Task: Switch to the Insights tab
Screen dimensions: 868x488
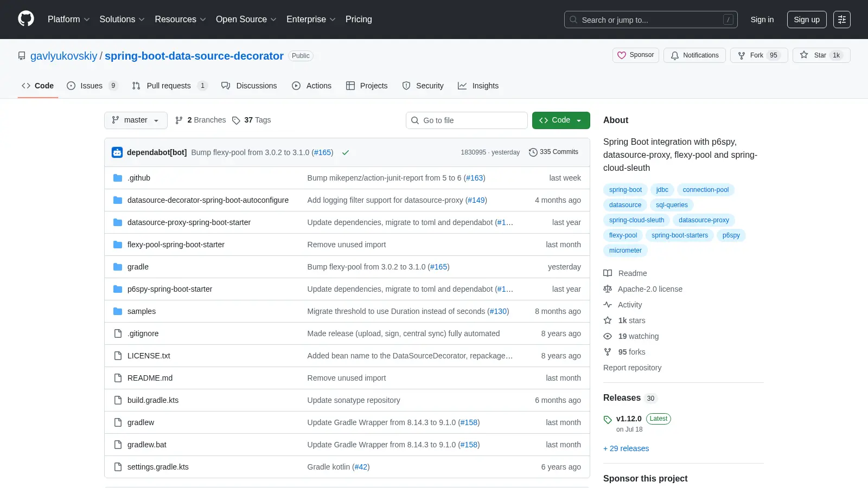Action: [x=478, y=86]
